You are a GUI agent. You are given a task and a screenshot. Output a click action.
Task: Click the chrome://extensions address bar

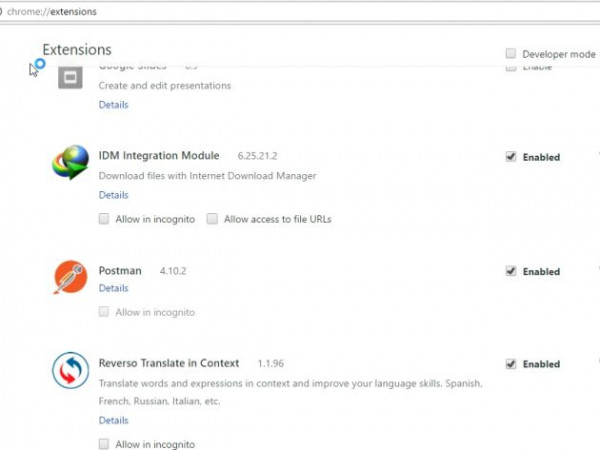point(300,11)
